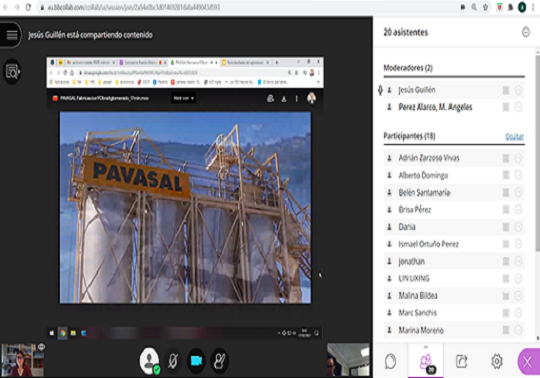The image size is (540, 378).
Task: Open my status and settings avatar button
Action: pyautogui.click(x=149, y=360)
